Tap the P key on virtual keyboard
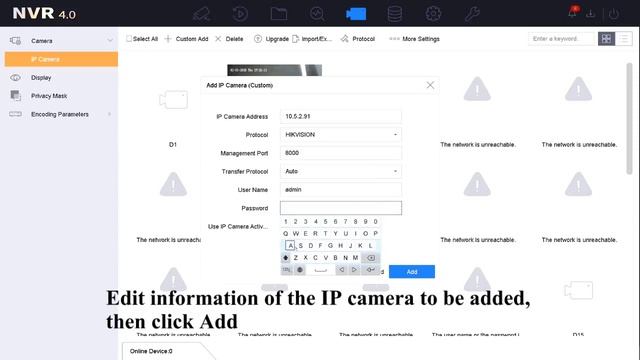The image size is (640, 360). click(376, 233)
